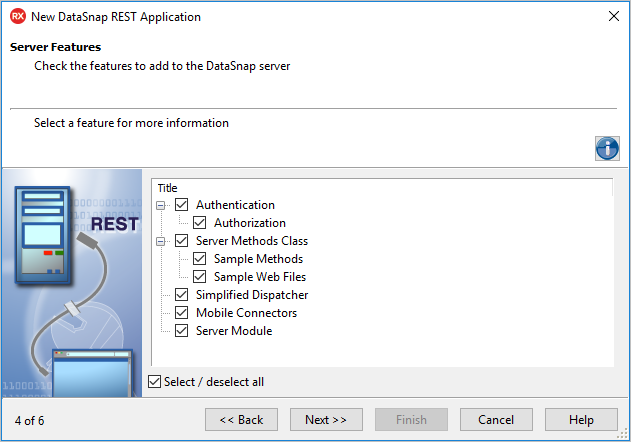Uncheck the Server Module checkbox

pos(181,330)
